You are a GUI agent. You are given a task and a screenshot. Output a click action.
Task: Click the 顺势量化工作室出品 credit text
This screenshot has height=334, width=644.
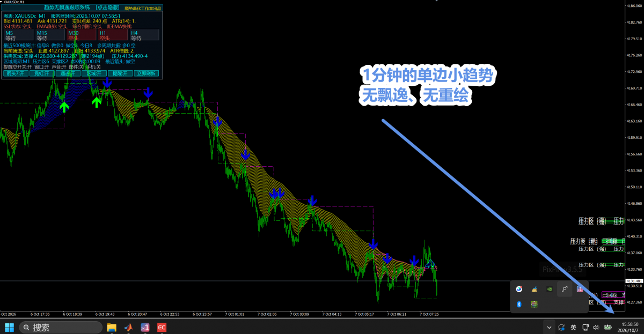point(142,9)
